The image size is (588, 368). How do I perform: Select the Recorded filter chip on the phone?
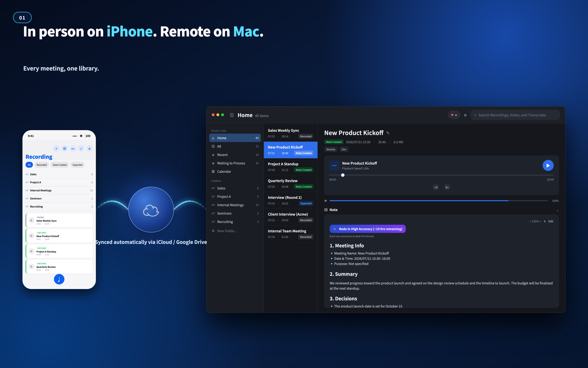42,165
